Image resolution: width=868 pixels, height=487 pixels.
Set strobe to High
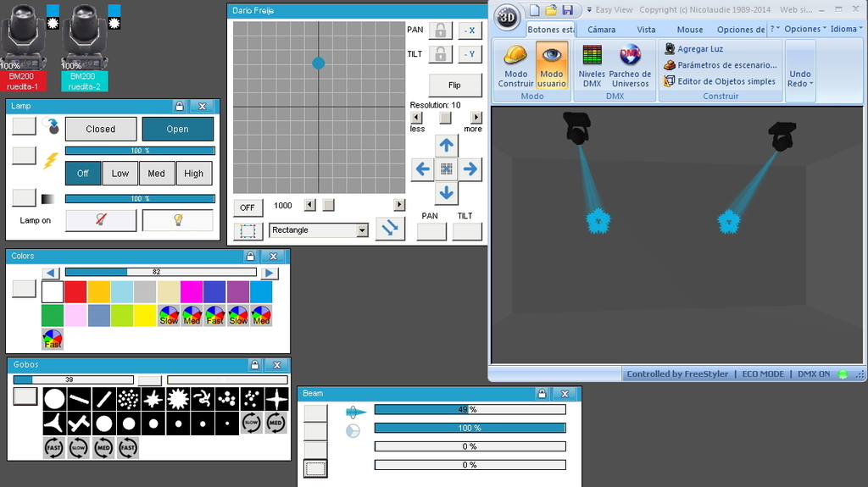[194, 174]
